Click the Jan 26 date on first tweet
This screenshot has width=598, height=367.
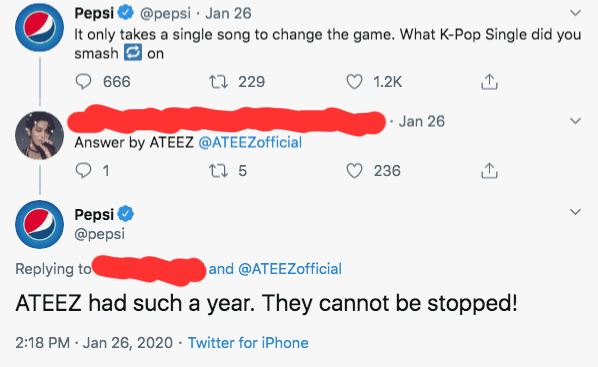pyautogui.click(x=228, y=14)
